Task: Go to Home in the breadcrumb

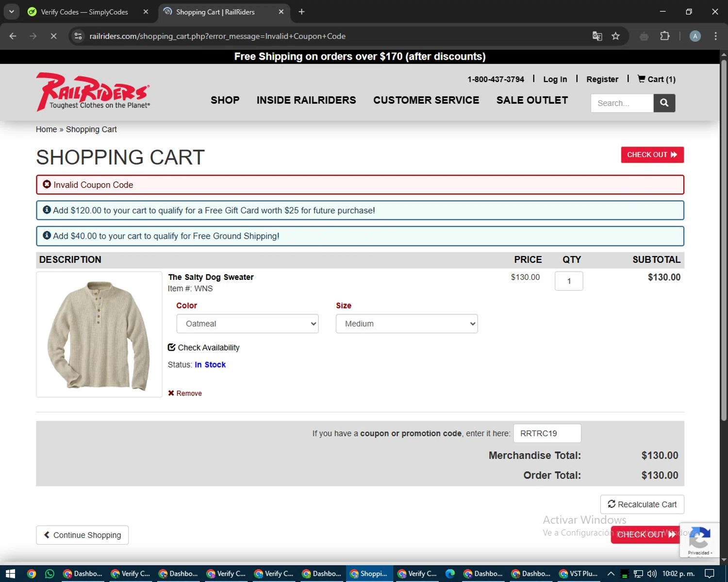Action: (x=46, y=129)
